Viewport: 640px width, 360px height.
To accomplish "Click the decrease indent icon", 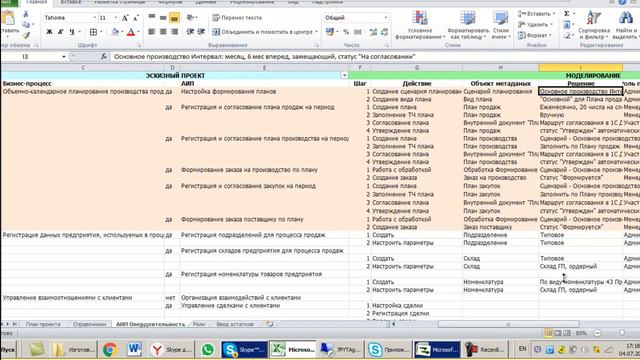I will [190, 31].
